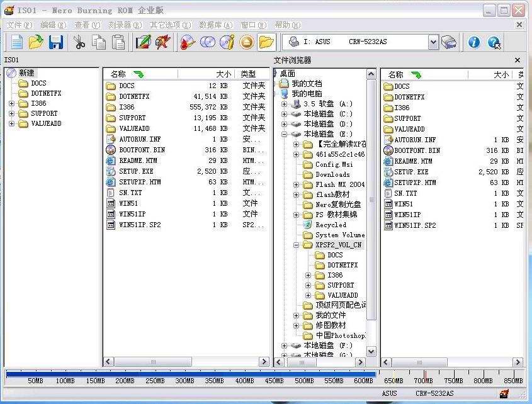532x404 pixels.
Task: Expand the Flash MX 2004 folder
Action: click(296, 185)
